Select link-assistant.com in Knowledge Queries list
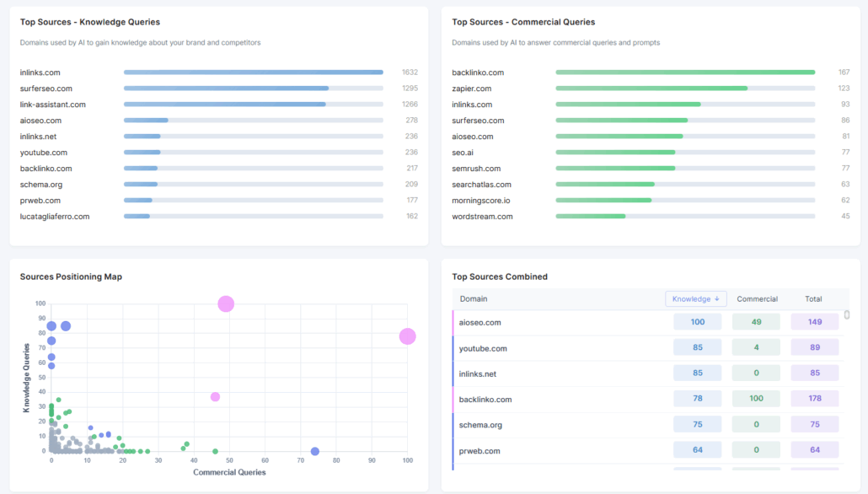Viewport: 868px width, 494px height. click(52, 105)
